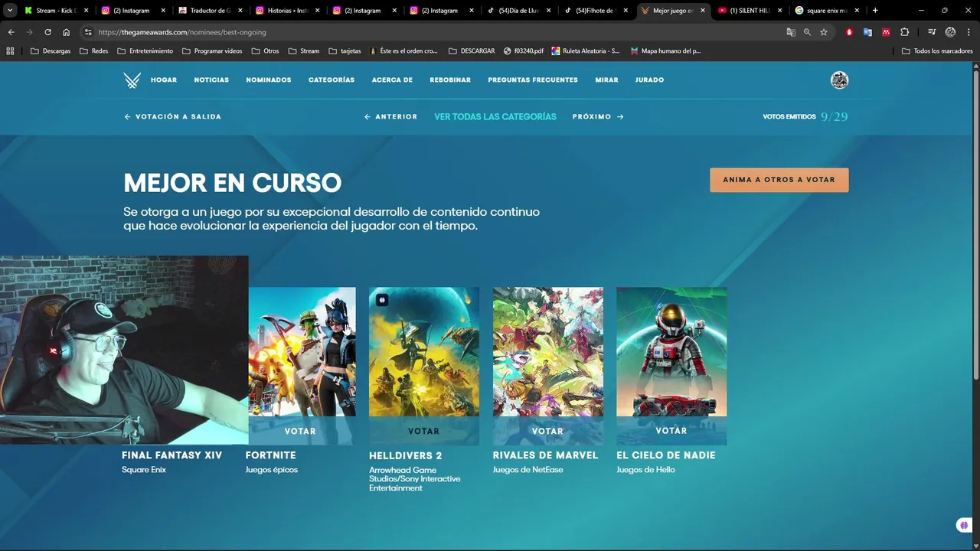The height and width of the screenshot is (551, 980).
Task: Expand the DESCARGAR bookmarks folder
Action: (472, 51)
